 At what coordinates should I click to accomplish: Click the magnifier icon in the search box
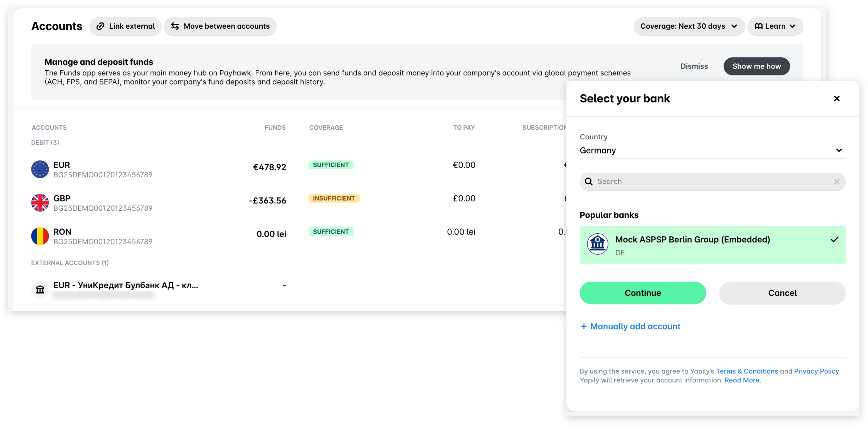click(x=588, y=182)
